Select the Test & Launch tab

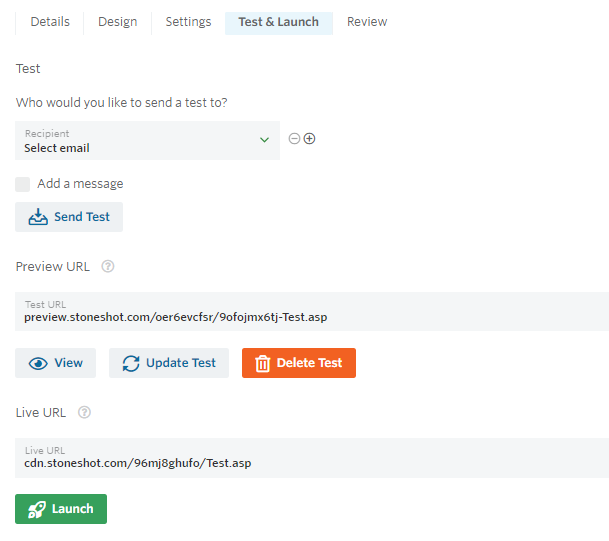[279, 23]
